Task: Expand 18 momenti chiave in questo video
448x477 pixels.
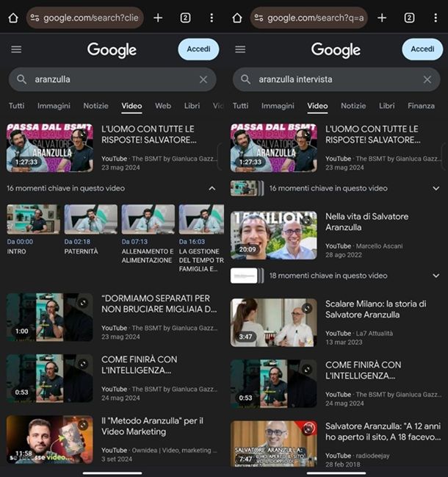Action: pos(436,276)
